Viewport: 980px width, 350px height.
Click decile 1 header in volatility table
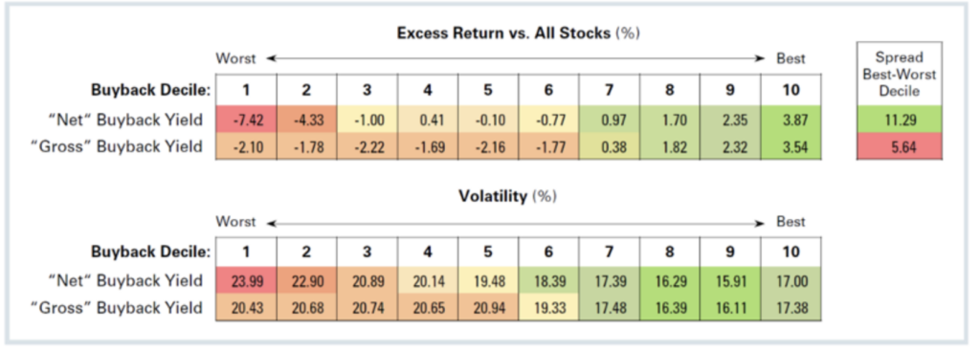point(246,252)
